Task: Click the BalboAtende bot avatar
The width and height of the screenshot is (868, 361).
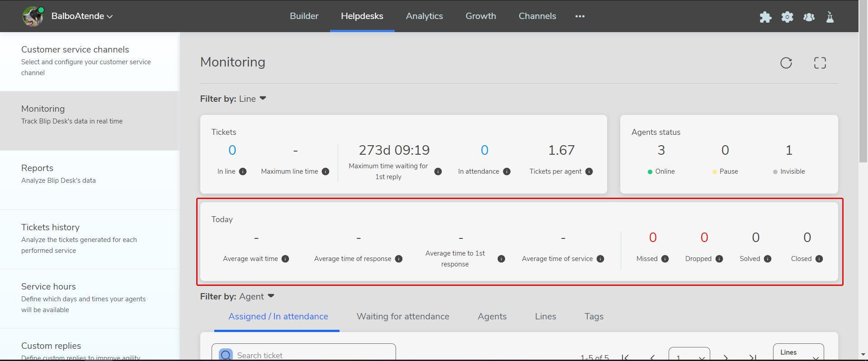Action: (33, 16)
